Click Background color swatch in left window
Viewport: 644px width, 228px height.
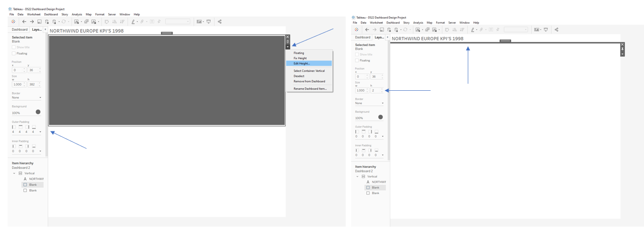pos(38,112)
